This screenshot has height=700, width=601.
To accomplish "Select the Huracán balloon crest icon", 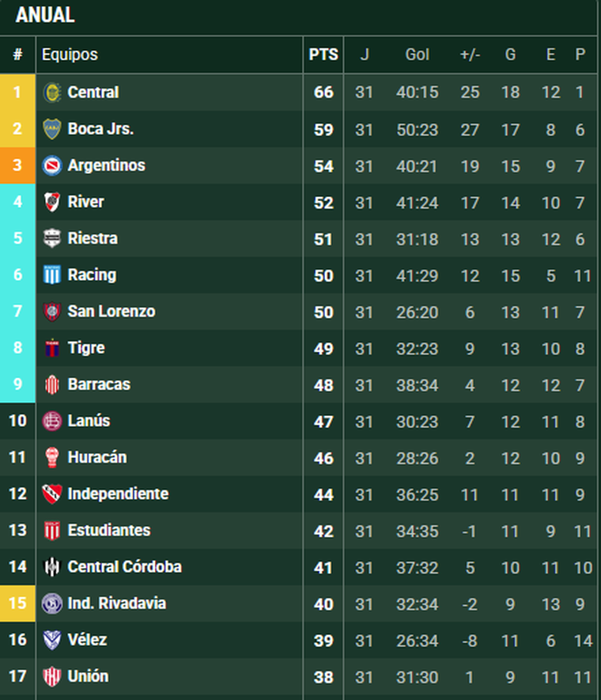I will click(x=52, y=457).
